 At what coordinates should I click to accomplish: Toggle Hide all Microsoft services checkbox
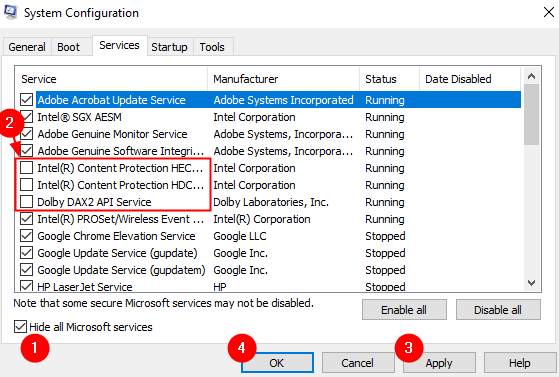tap(20, 326)
